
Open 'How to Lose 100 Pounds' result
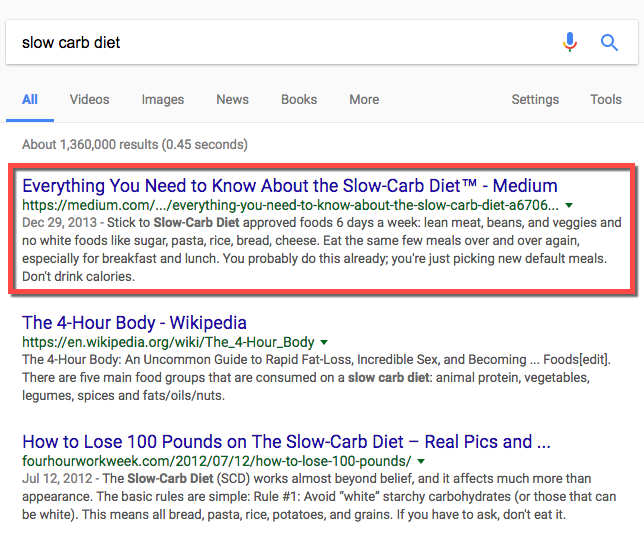(286, 442)
